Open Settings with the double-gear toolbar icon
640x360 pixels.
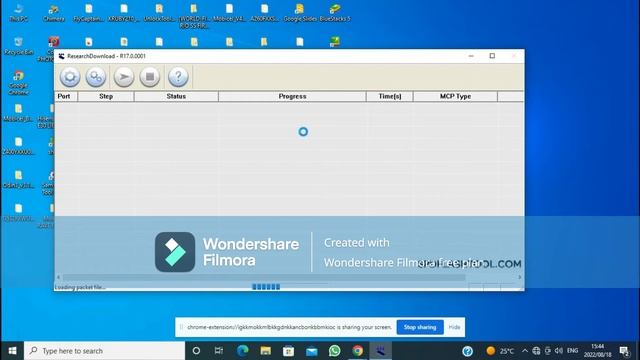[96, 77]
